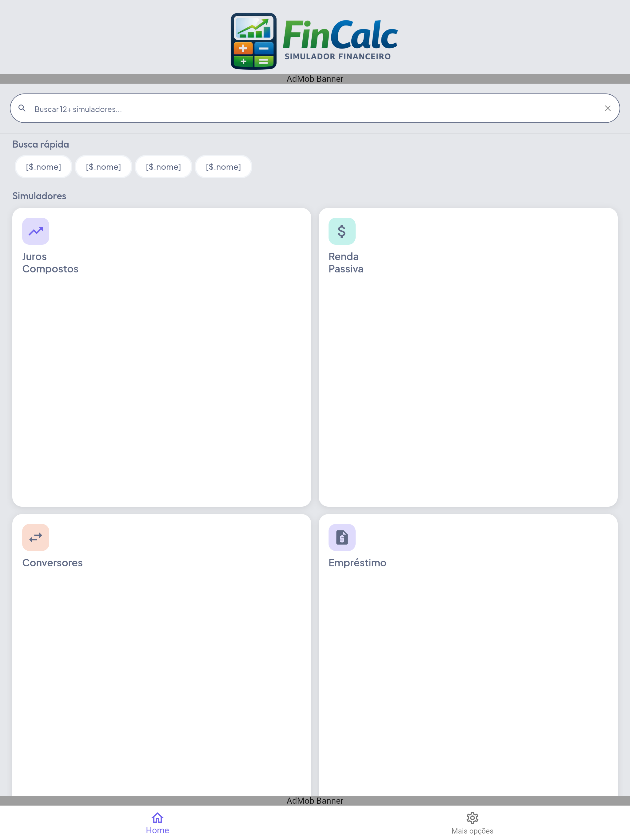Click the top AdMob Banner
The height and width of the screenshot is (840, 630).
pos(315,79)
